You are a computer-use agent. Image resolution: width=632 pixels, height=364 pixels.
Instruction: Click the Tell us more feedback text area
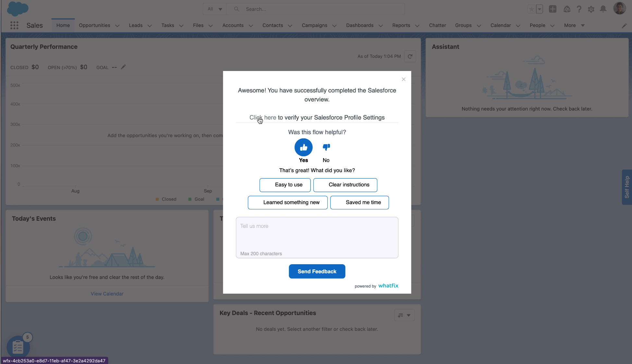click(x=317, y=237)
